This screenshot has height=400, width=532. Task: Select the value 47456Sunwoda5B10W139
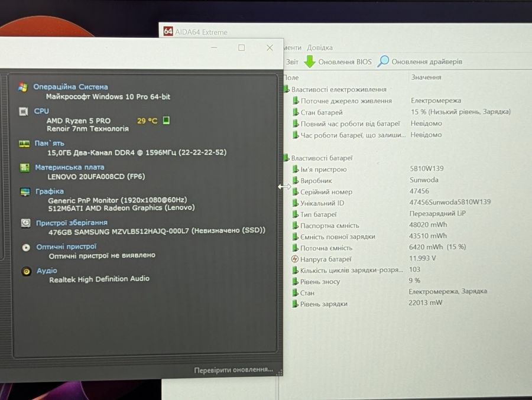[x=450, y=202]
